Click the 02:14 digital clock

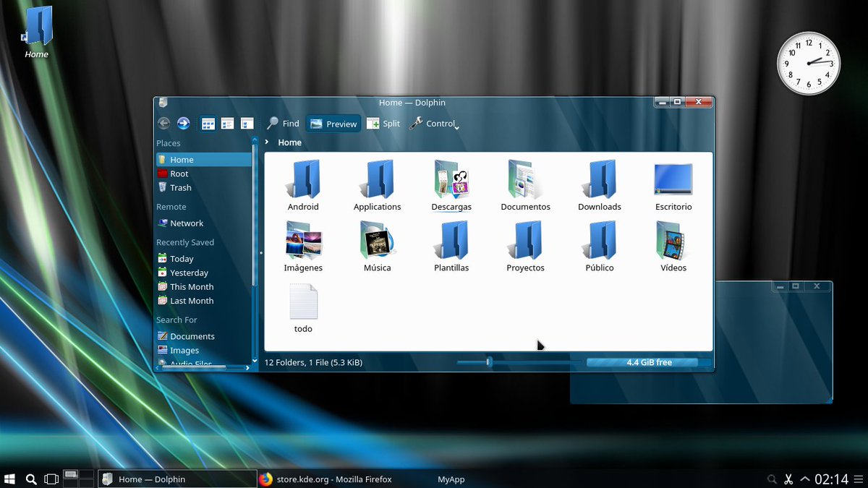click(832, 479)
